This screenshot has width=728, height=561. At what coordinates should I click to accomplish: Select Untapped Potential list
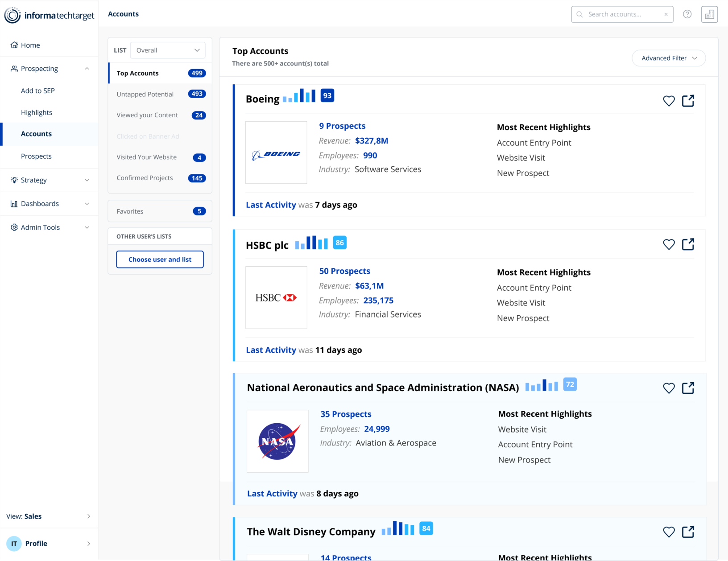tap(160, 94)
